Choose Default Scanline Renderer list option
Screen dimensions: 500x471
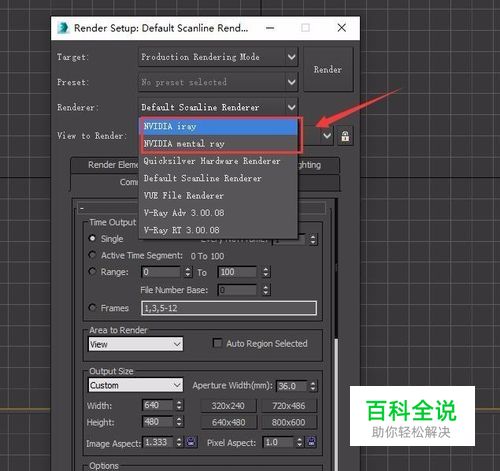(x=218, y=178)
